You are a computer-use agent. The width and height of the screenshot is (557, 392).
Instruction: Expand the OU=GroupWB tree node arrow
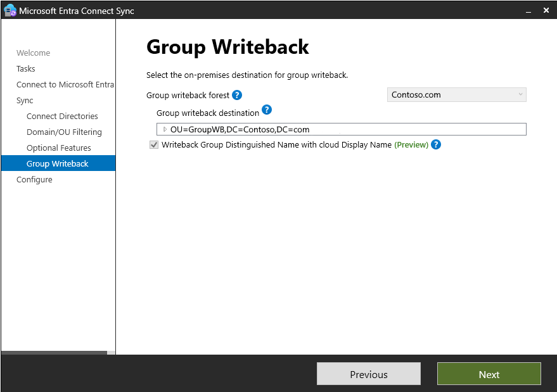coord(165,129)
